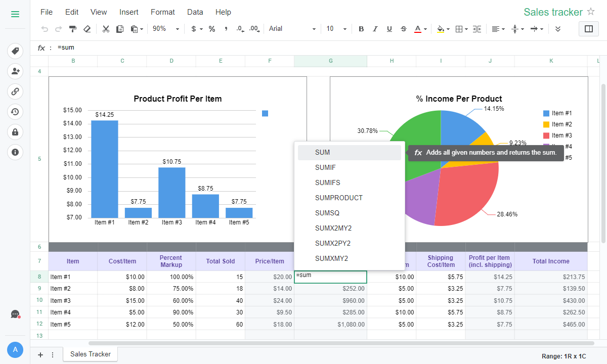Open the 90% zoom level dropdown
This screenshot has width=607, height=364.
point(166,29)
